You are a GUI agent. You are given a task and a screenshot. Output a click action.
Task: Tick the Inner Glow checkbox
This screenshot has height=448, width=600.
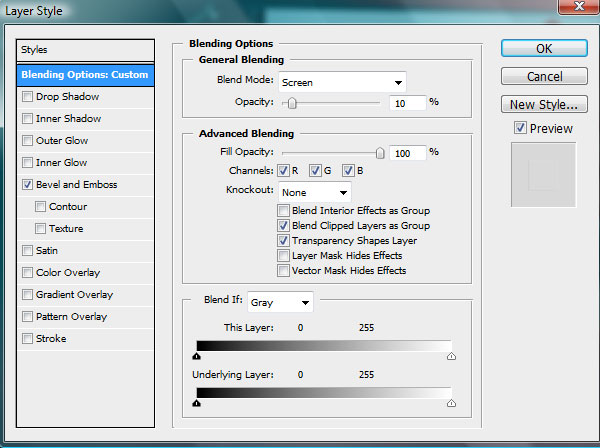pos(27,163)
